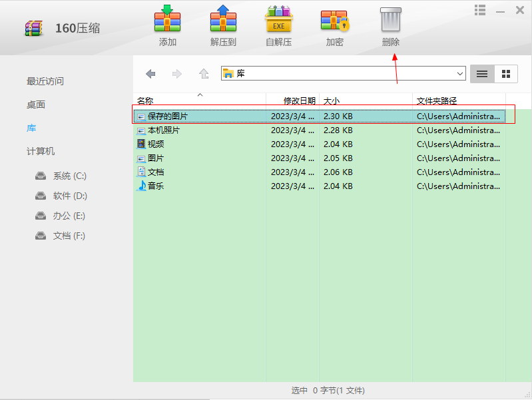Click the 自解压 EXE icon
Image resolution: width=532 pixels, height=400 pixels.
click(x=278, y=19)
